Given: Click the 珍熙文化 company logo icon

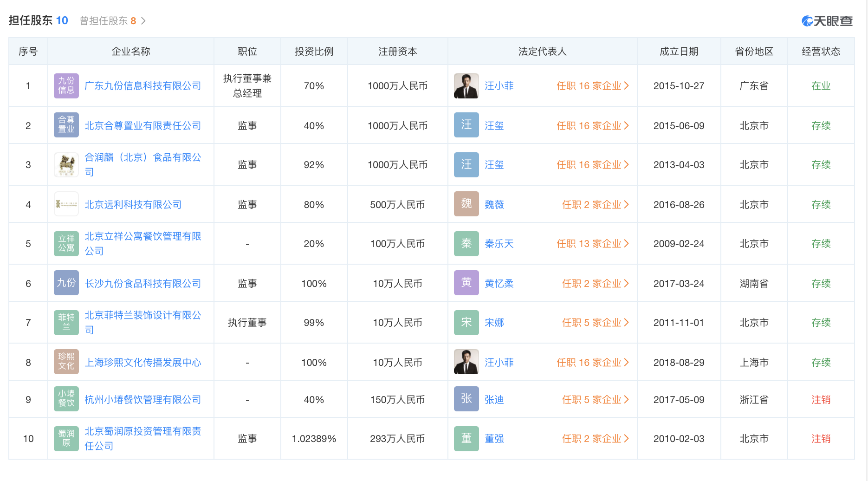Looking at the screenshot, I should [66, 362].
